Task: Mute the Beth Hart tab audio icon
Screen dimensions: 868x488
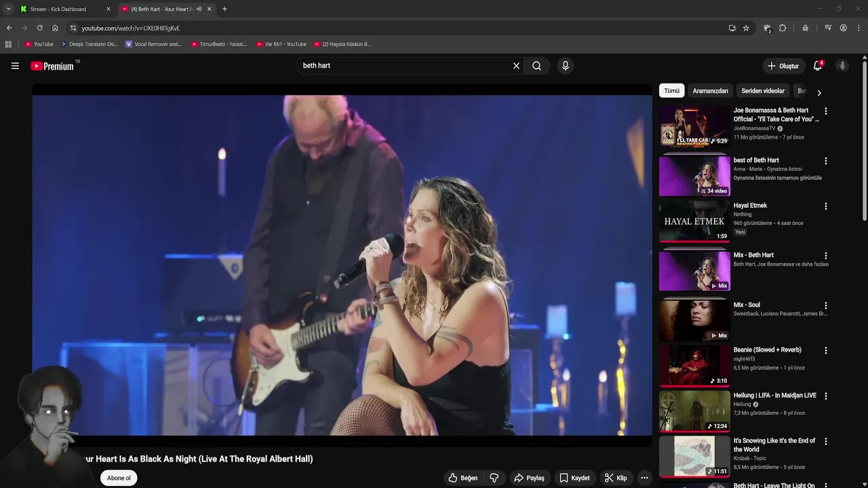Action: (199, 9)
